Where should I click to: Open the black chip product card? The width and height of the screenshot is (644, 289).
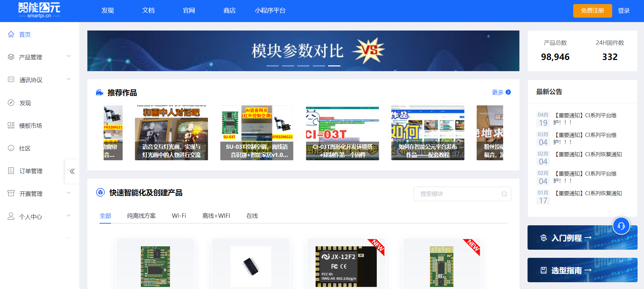click(x=251, y=264)
